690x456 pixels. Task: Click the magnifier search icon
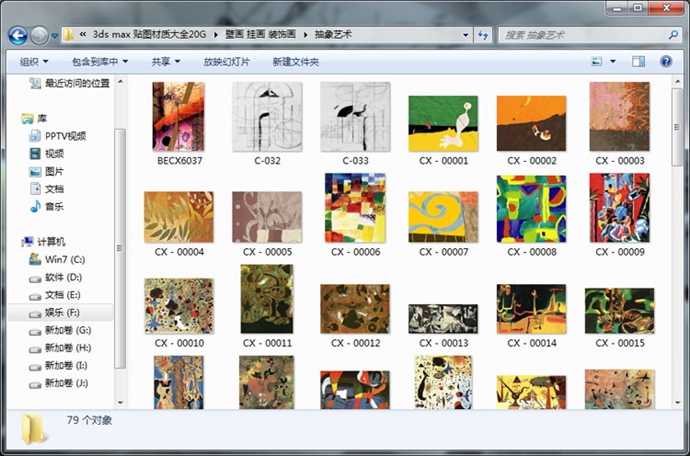coord(673,35)
